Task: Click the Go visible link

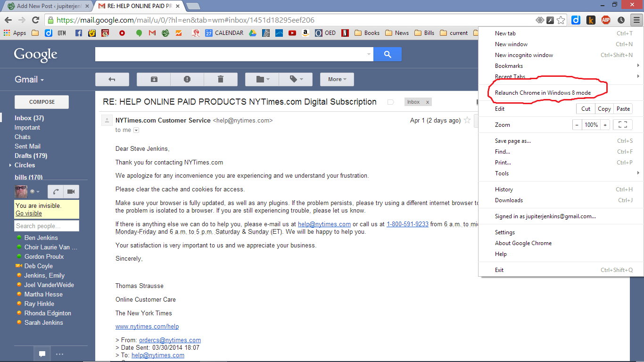Action: [x=29, y=214]
